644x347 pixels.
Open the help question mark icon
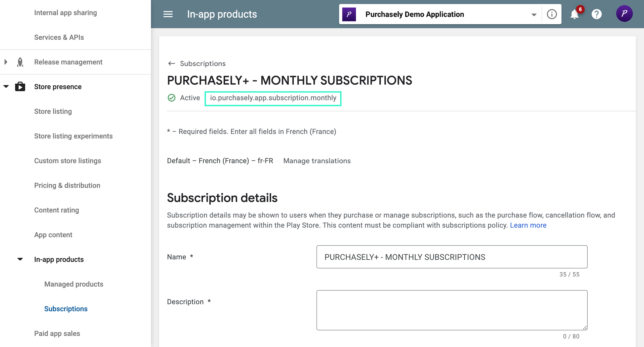(x=596, y=14)
